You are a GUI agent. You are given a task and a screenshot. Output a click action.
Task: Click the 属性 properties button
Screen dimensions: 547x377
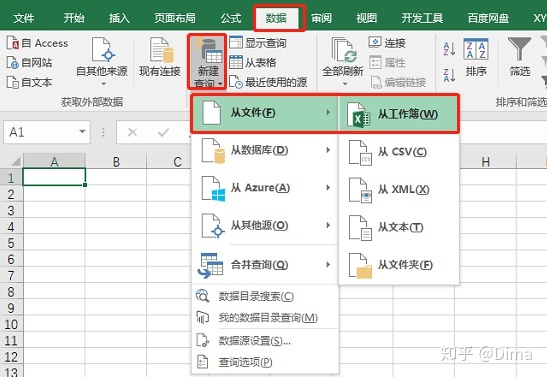click(387, 63)
